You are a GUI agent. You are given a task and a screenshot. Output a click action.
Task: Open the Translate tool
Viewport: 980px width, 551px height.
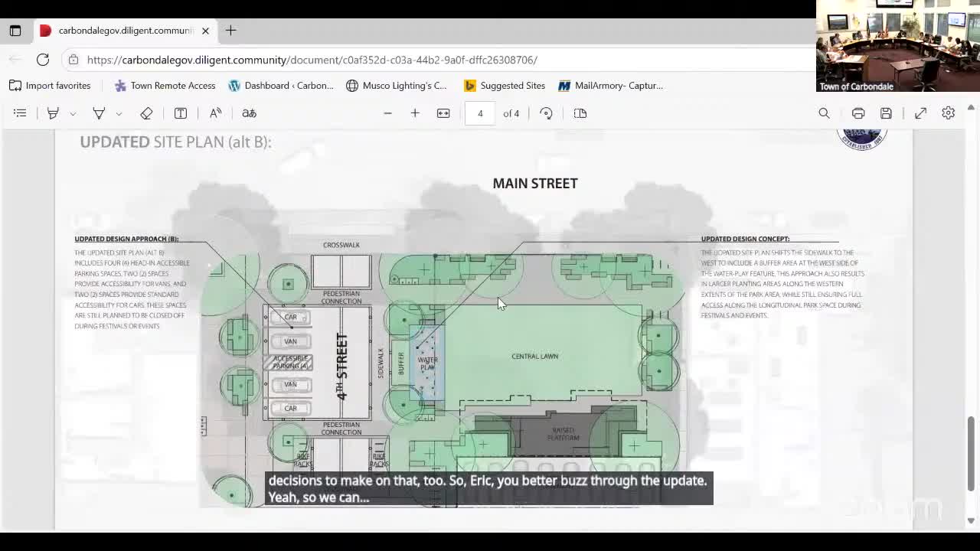pyautogui.click(x=249, y=113)
